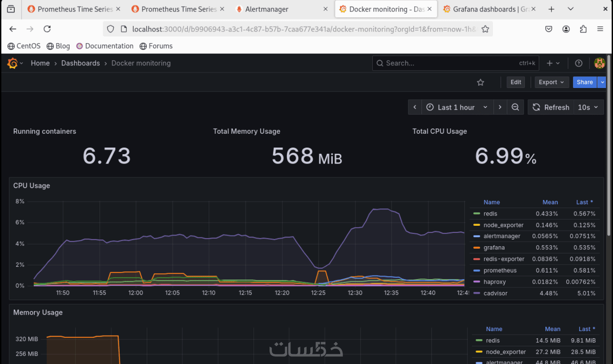Close the Alertmanager browser tab

pos(326,9)
